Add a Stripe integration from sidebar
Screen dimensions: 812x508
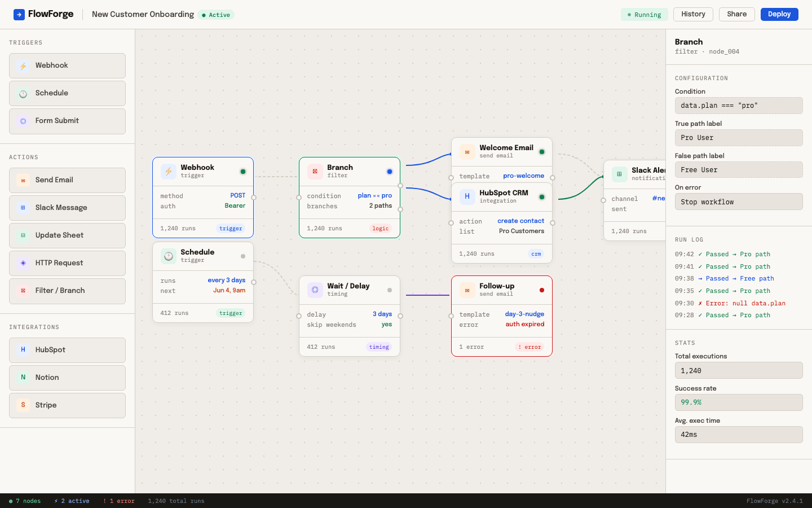67,406
